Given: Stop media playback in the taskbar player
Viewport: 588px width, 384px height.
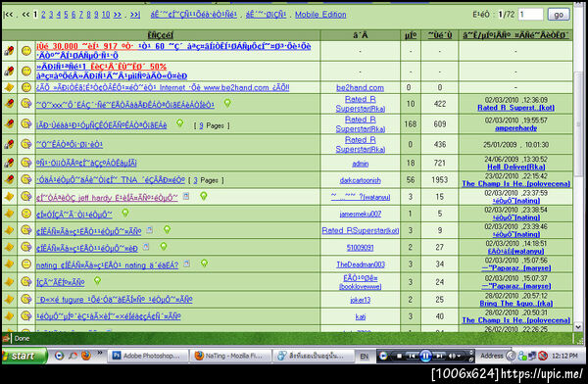Looking at the screenshot, I should [x=399, y=356].
